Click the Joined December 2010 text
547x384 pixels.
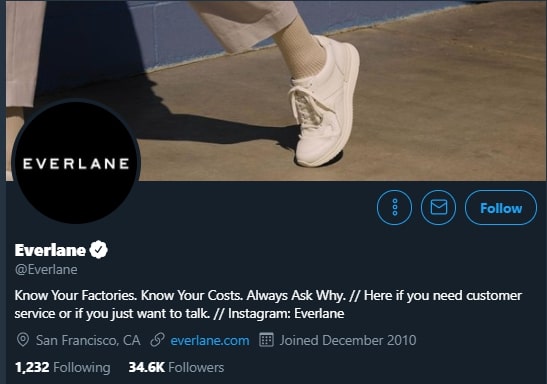pyautogui.click(x=348, y=340)
